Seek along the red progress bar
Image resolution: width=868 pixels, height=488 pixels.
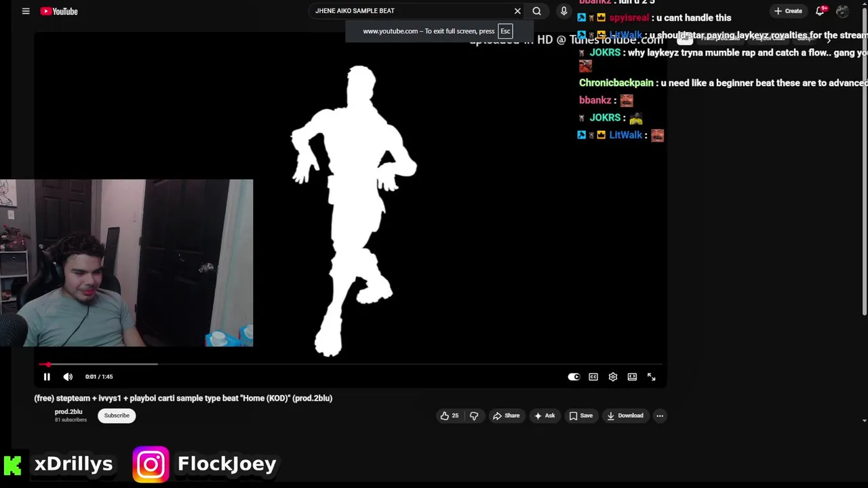351,365
